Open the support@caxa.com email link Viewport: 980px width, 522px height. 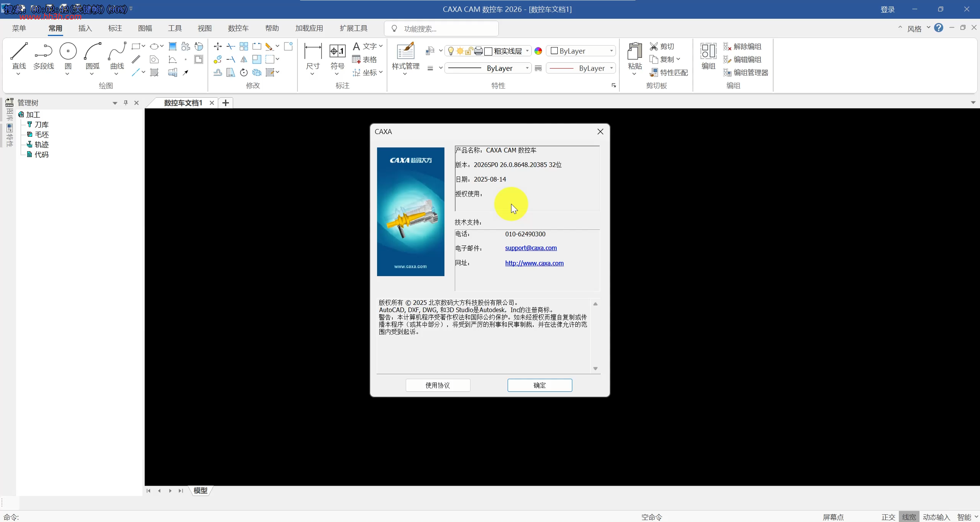point(531,248)
